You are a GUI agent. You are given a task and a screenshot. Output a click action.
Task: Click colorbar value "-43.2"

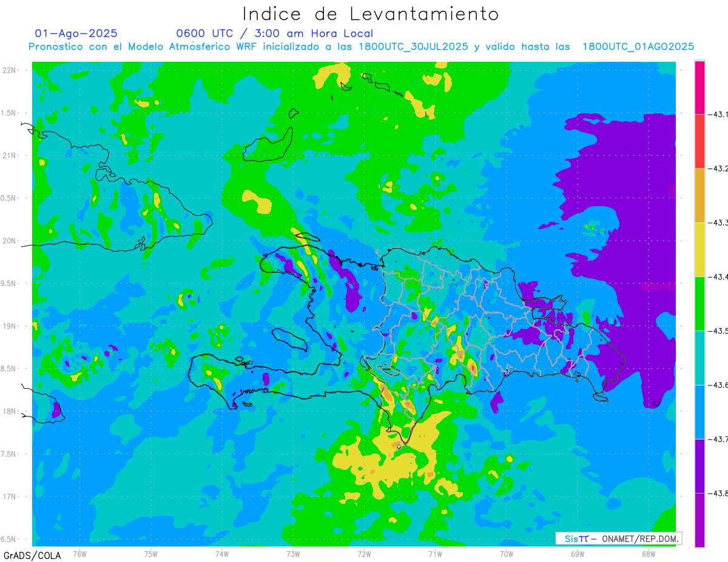coord(717,169)
